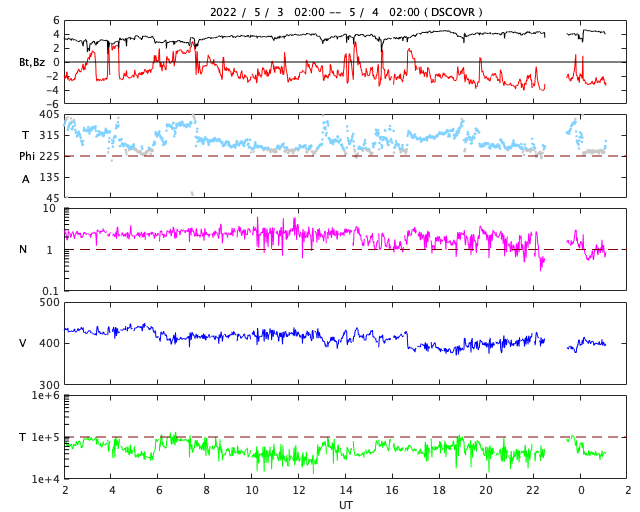
Task: Click the Bt,Bz axis label
Action: [32, 62]
